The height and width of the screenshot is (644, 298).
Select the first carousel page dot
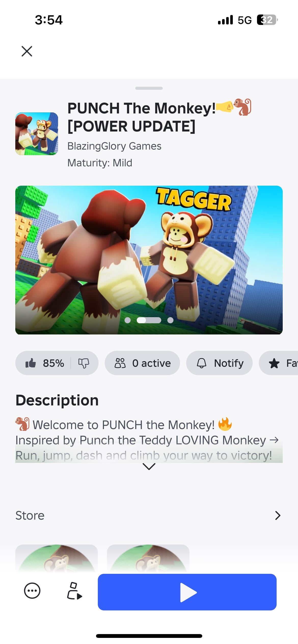coord(128,320)
